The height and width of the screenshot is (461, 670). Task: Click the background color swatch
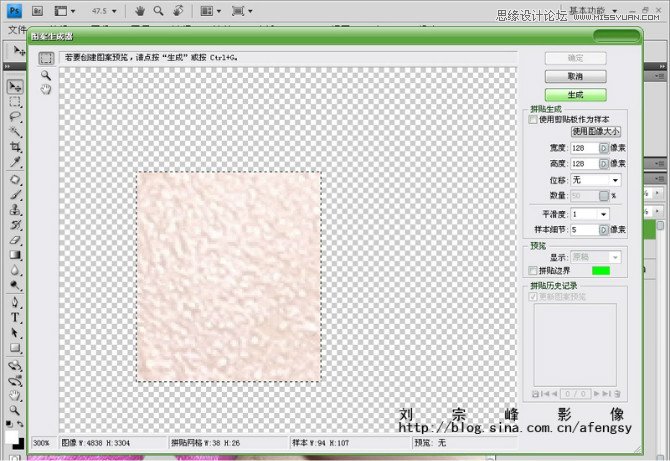(21, 444)
